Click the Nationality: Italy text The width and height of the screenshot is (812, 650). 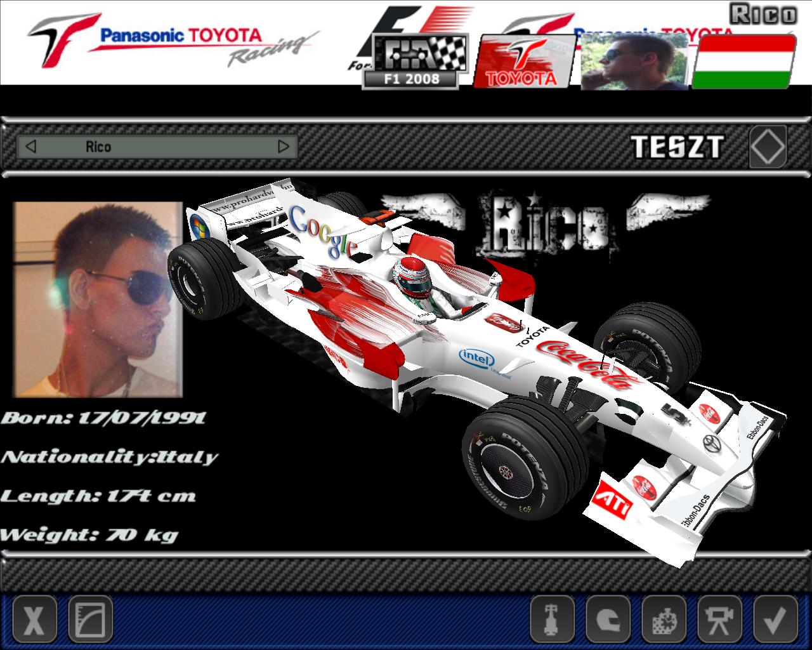tap(109, 456)
